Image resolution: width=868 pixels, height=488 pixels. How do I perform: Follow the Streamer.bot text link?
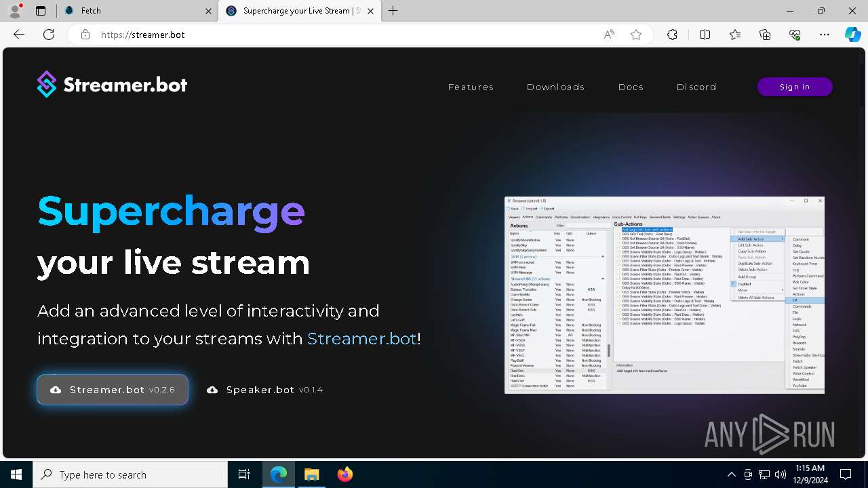point(362,338)
